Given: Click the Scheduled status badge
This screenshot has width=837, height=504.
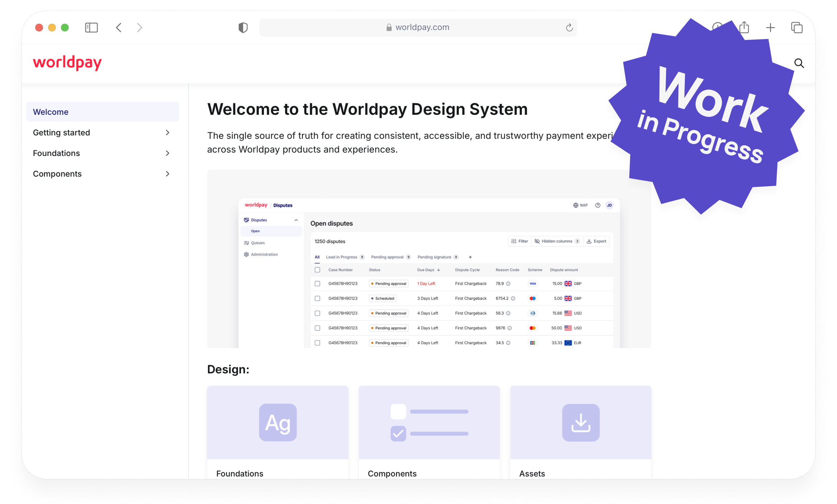Looking at the screenshot, I should point(383,299).
